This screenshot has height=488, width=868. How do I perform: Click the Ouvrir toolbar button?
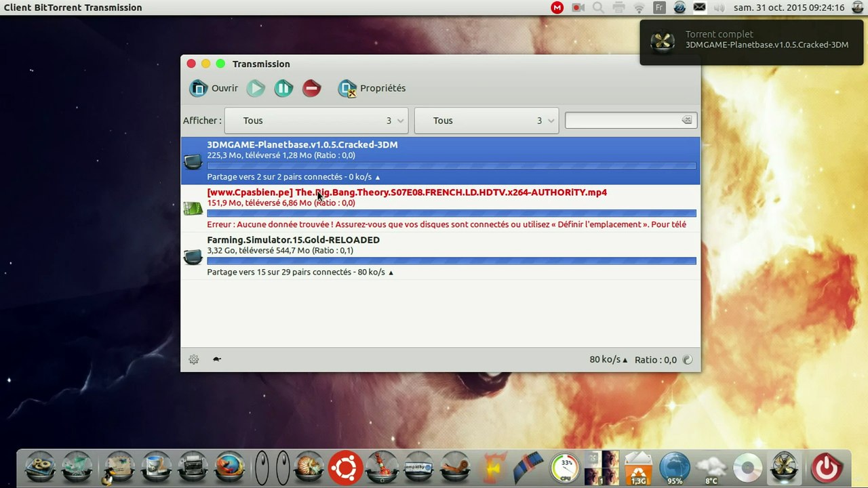(214, 88)
